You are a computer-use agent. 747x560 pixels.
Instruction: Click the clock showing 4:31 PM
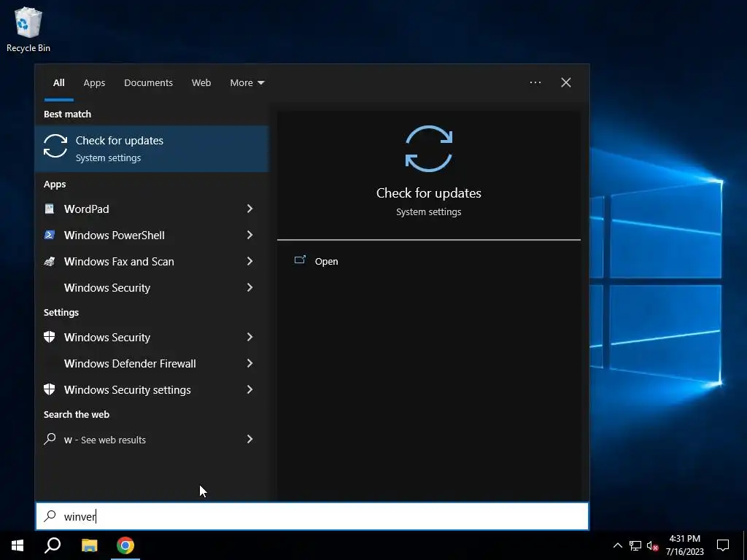(x=684, y=539)
